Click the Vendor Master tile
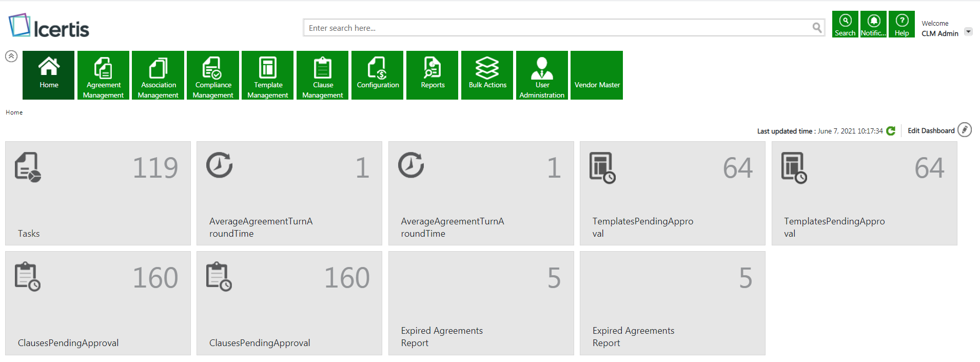The height and width of the screenshot is (362, 980). pos(597,75)
